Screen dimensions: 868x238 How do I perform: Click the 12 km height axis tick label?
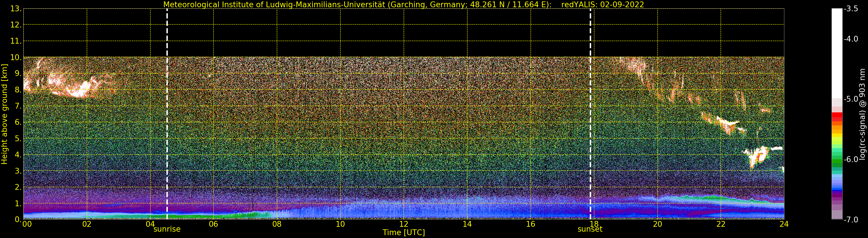click(x=16, y=25)
